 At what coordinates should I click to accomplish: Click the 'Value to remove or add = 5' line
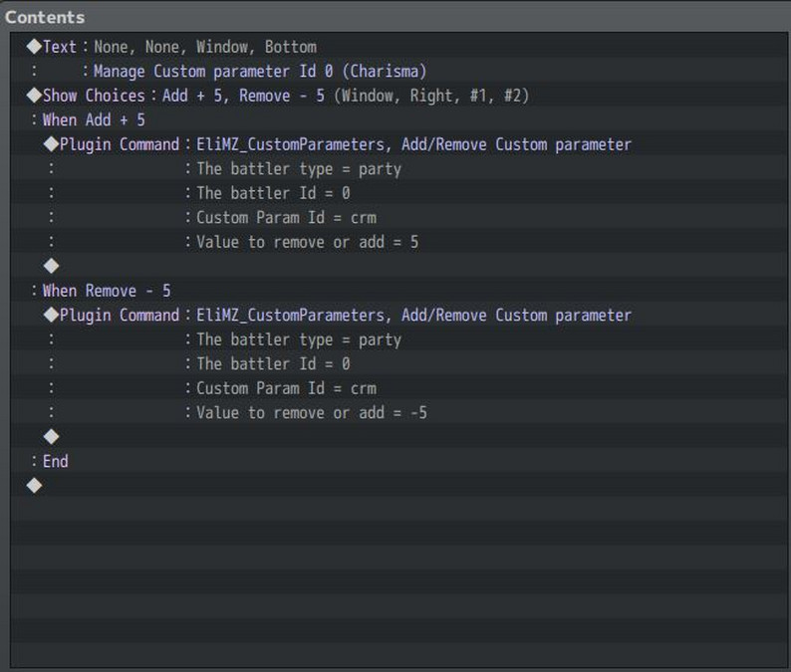coord(308,242)
